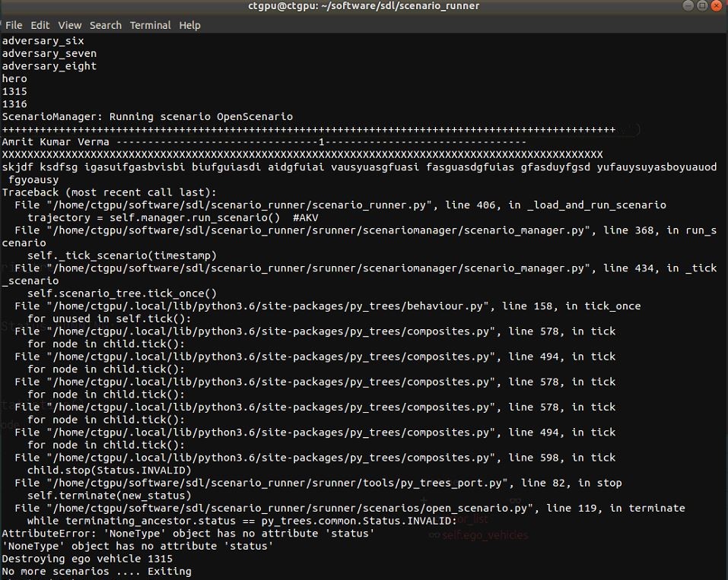Click 'trajectory = self.manager.run_scenario()' line
The image size is (728, 580).
coord(173,217)
